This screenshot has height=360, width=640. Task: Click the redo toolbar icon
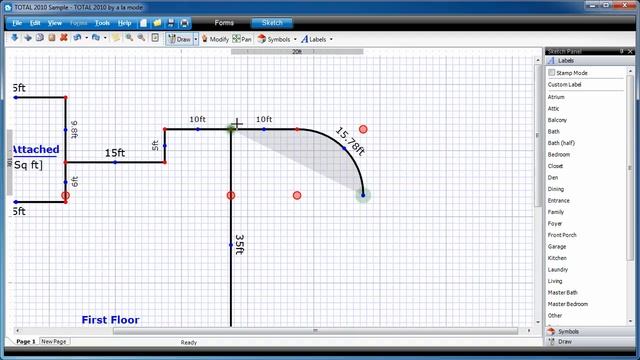[96, 38]
